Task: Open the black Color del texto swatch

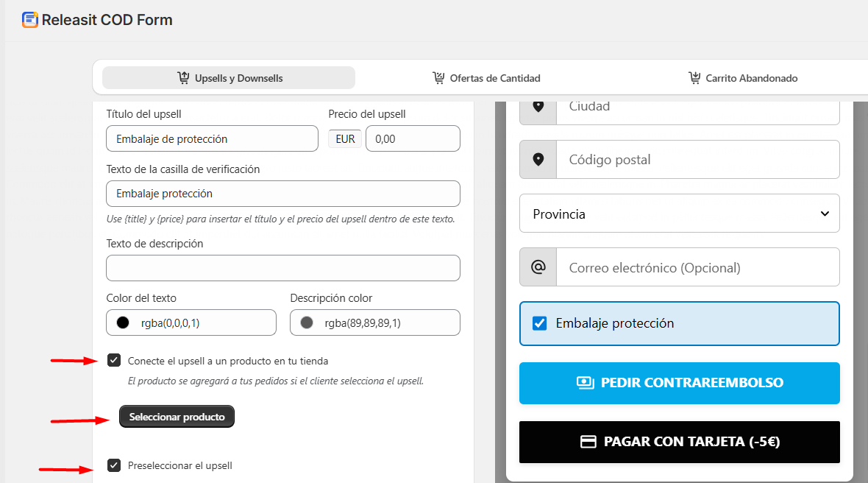Action: click(123, 322)
